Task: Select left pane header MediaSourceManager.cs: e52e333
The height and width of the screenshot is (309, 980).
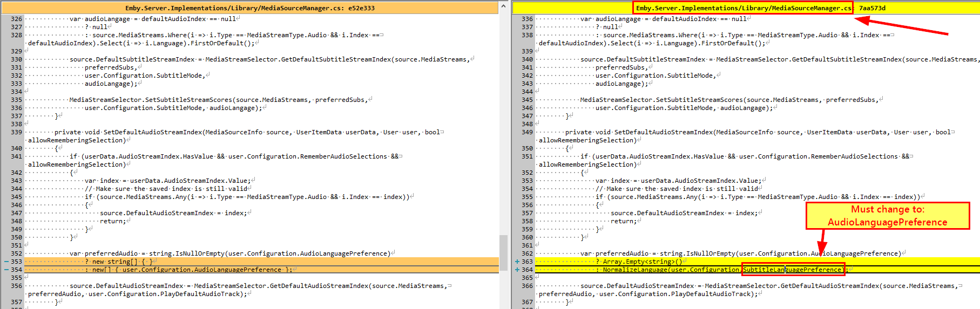Action: (250, 8)
